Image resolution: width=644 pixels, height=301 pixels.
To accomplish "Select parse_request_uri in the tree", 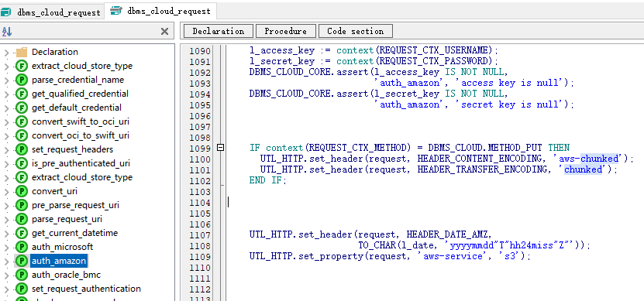I will point(67,219).
